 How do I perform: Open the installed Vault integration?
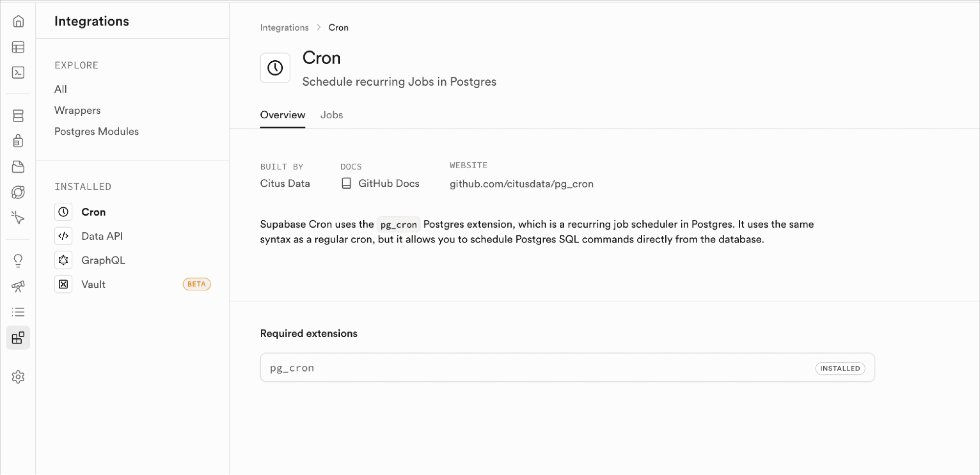(93, 284)
